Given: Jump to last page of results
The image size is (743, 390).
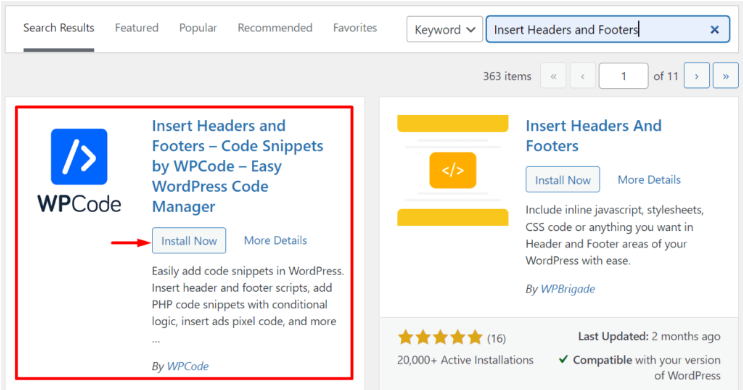Looking at the screenshot, I should pos(725,76).
